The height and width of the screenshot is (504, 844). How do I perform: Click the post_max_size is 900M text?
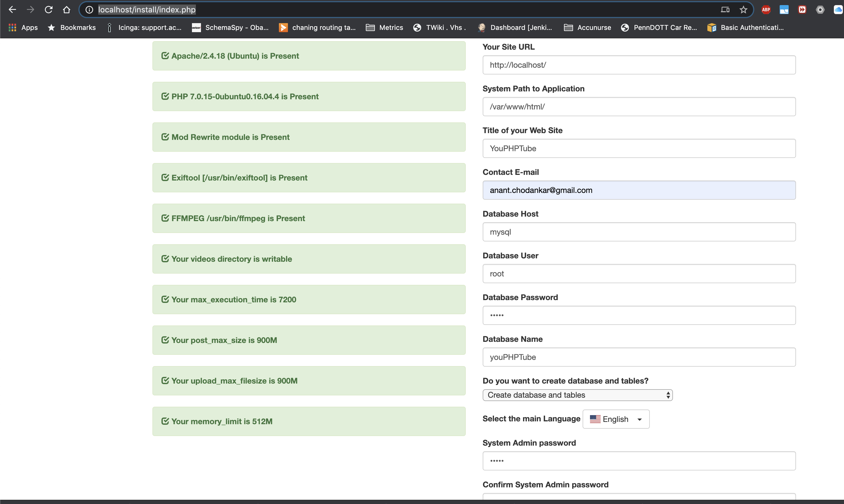[x=224, y=340]
